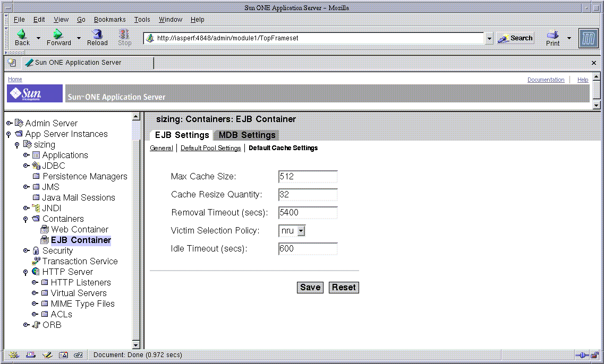Collapse the sizing instance node

17,145
